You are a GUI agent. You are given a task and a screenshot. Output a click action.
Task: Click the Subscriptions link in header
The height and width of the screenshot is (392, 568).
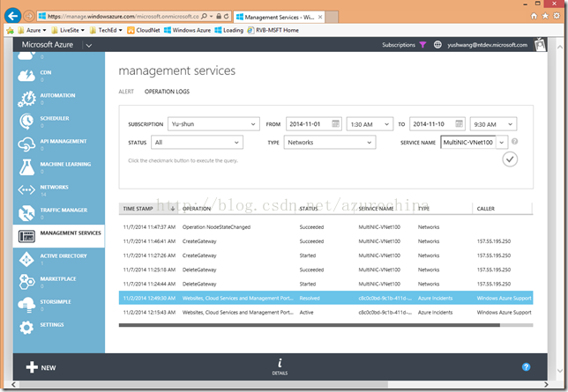pos(399,45)
